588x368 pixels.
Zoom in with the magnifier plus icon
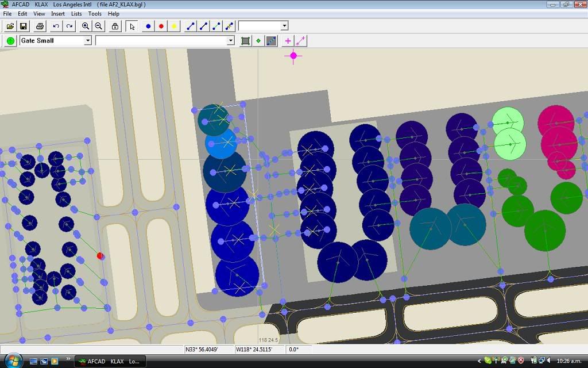point(86,26)
